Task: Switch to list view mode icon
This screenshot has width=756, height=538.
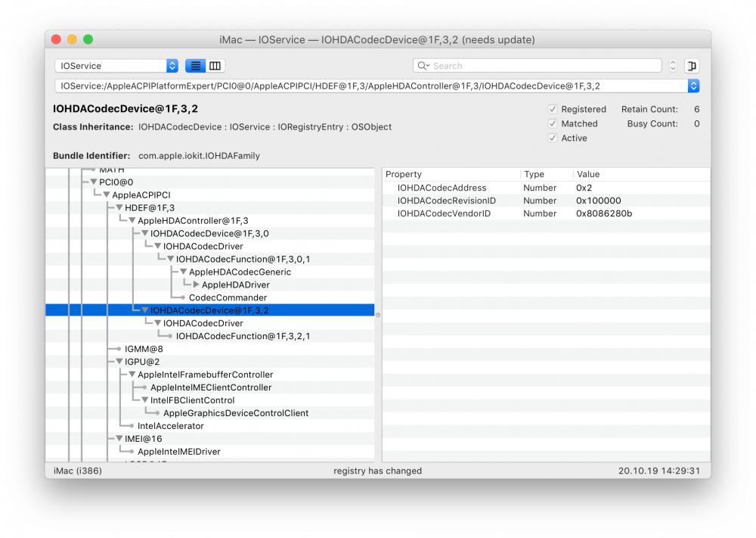Action: pos(195,66)
